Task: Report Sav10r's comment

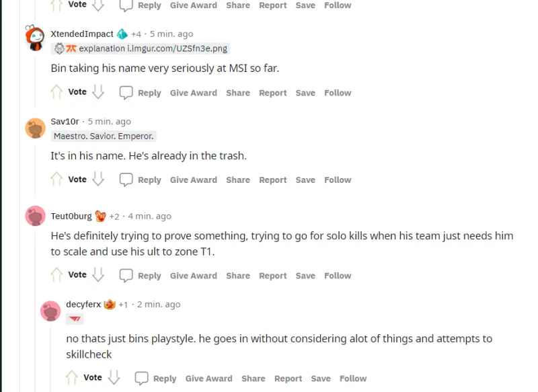Action: [273, 180]
